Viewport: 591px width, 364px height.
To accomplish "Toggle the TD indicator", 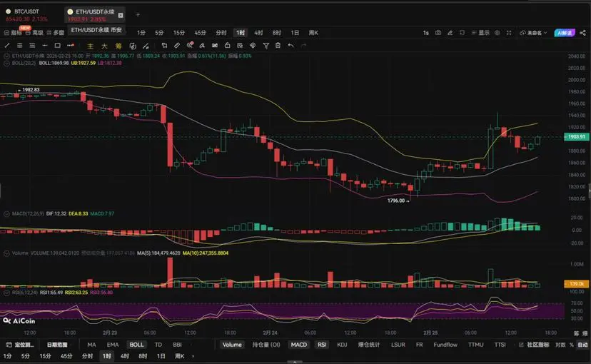I will click(158, 345).
